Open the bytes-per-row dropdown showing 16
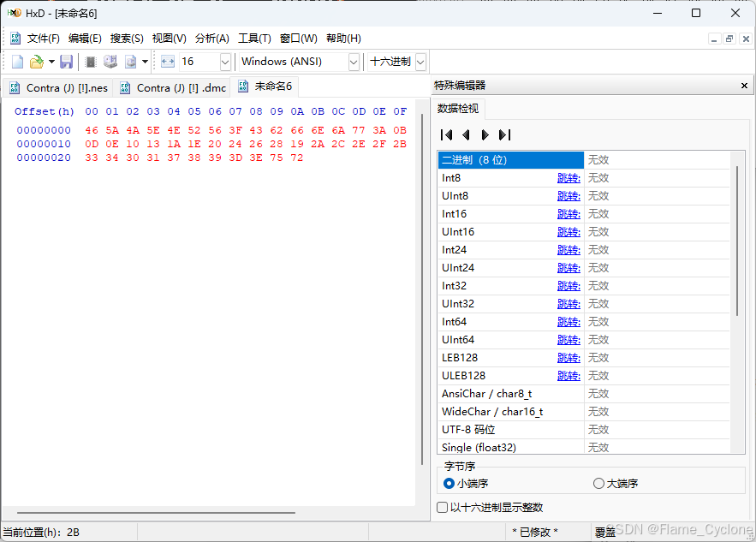This screenshot has height=542, width=756. coord(224,61)
